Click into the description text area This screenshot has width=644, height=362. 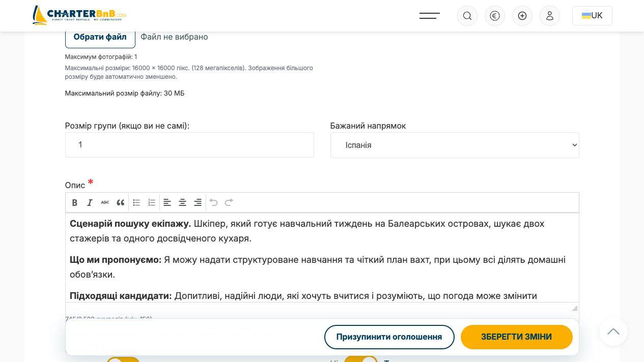(x=322, y=257)
